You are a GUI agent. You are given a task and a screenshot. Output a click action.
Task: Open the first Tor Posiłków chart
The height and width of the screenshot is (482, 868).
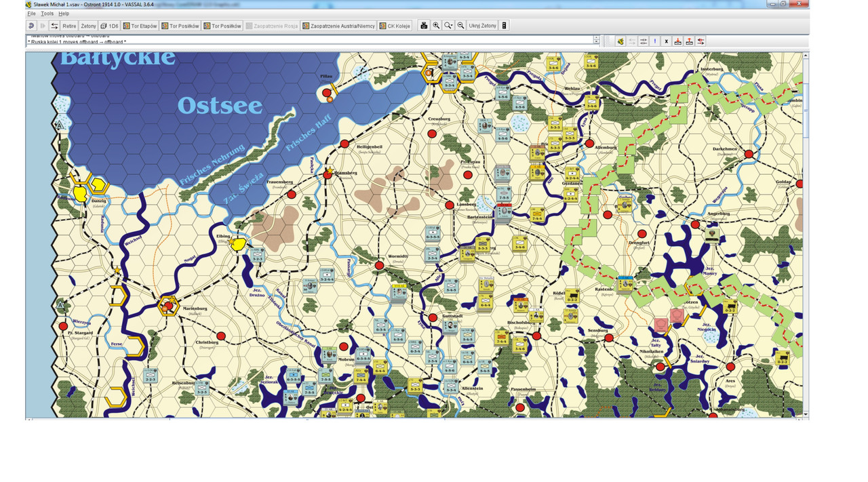[x=180, y=26]
